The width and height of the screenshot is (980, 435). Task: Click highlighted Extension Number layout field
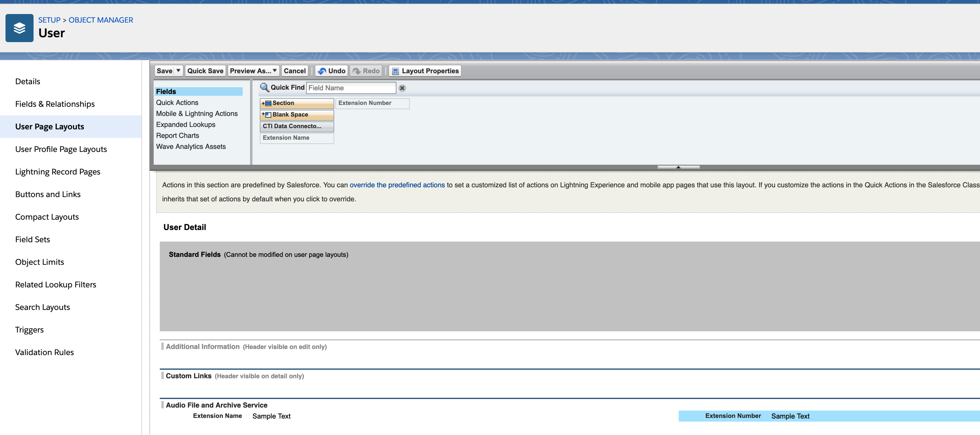[x=829, y=416]
